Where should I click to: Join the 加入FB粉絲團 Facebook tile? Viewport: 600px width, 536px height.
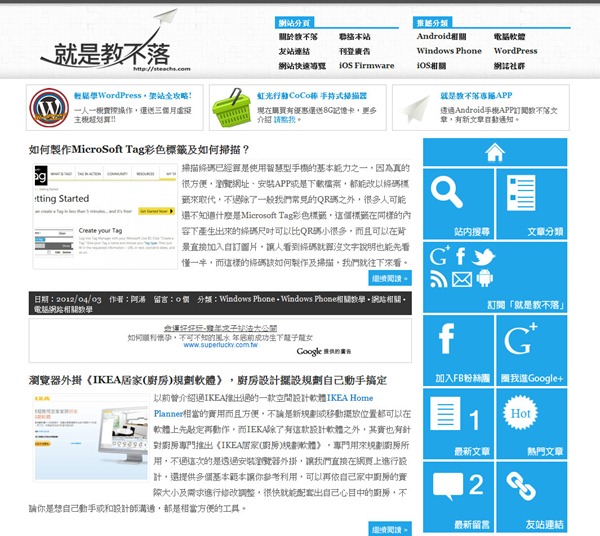[x=458, y=350]
